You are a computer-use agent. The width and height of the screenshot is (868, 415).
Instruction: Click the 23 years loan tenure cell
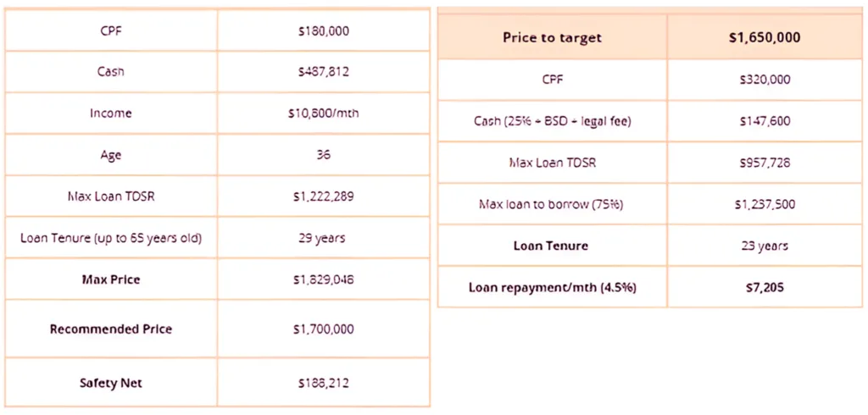pos(765,245)
